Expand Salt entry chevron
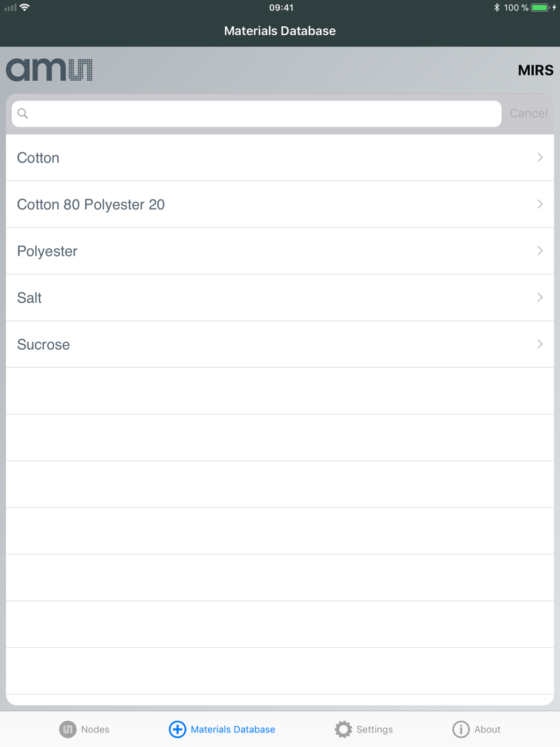The image size is (560, 747). coord(540,297)
